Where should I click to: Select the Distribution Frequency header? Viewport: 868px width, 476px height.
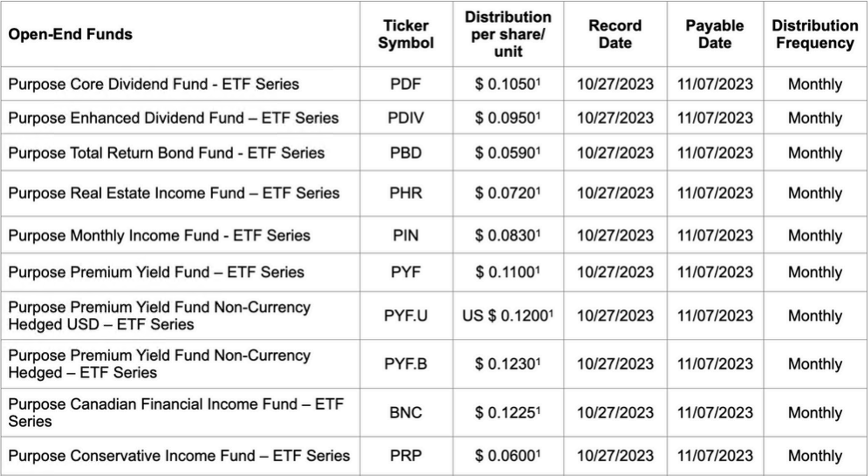click(x=815, y=34)
